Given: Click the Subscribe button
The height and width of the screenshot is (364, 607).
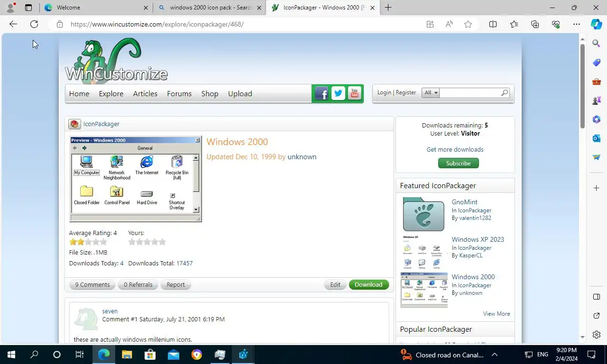Looking at the screenshot, I should (459, 163).
